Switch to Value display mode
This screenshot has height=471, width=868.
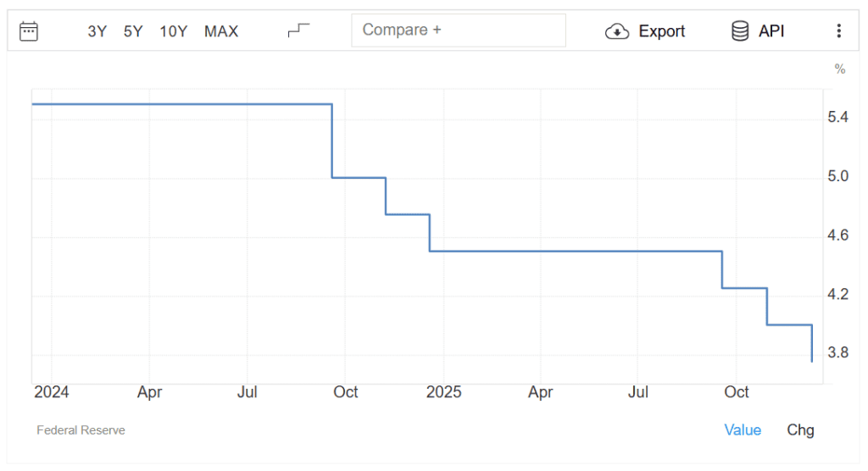(743, 429)
